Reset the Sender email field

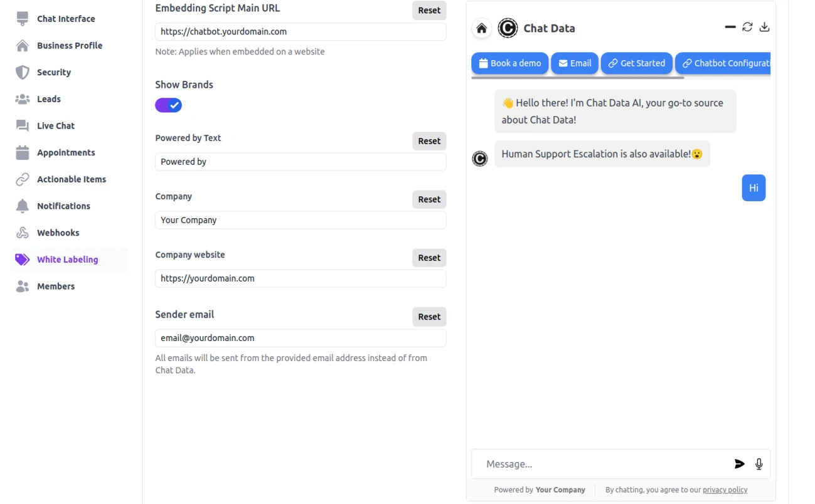coord(429,317)
